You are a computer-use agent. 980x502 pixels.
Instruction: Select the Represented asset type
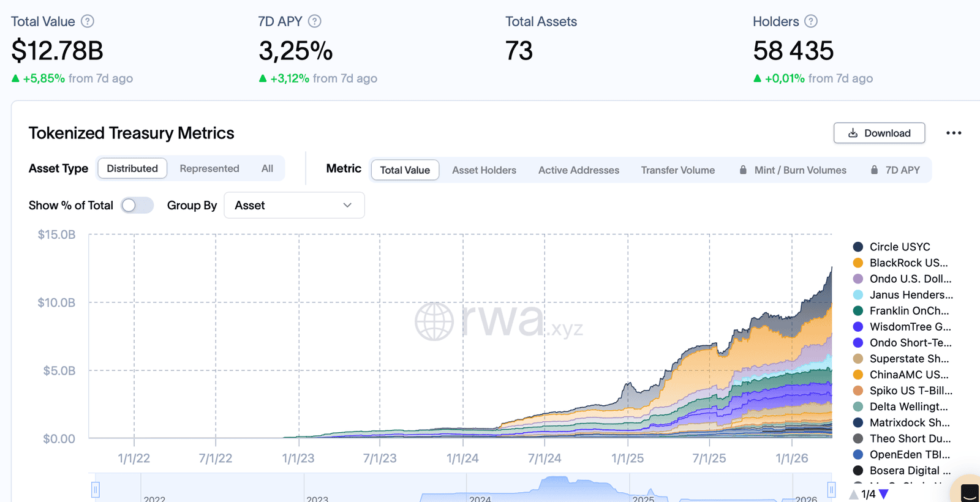[x=209, y=168]
